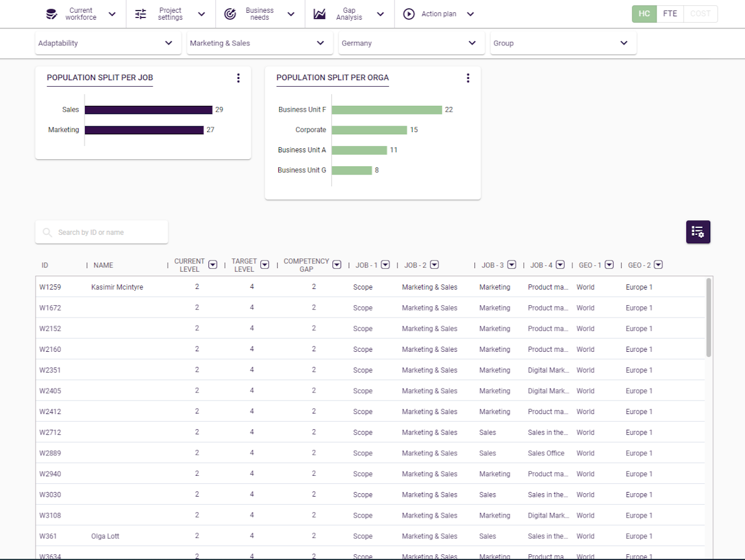Switch the view to HC mode
This screenshot has width=745, height=560.
click(x=644, y=14)
